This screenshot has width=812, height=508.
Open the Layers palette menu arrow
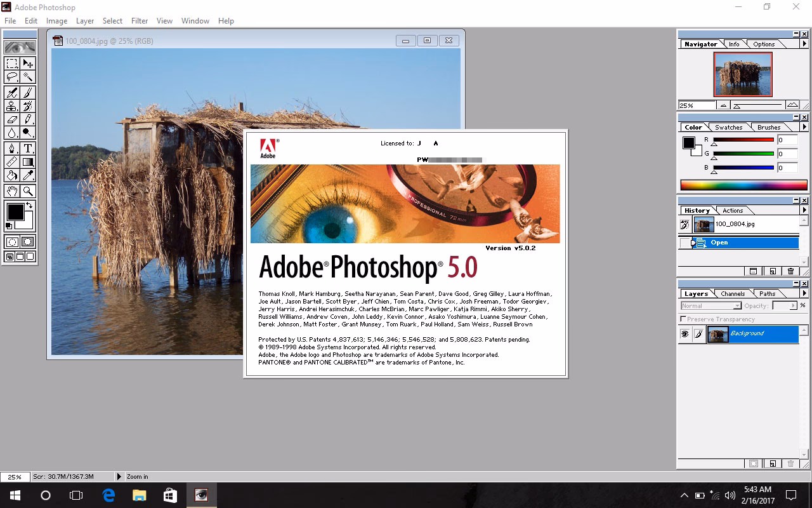pyautogui.click(x=804, y=293)
